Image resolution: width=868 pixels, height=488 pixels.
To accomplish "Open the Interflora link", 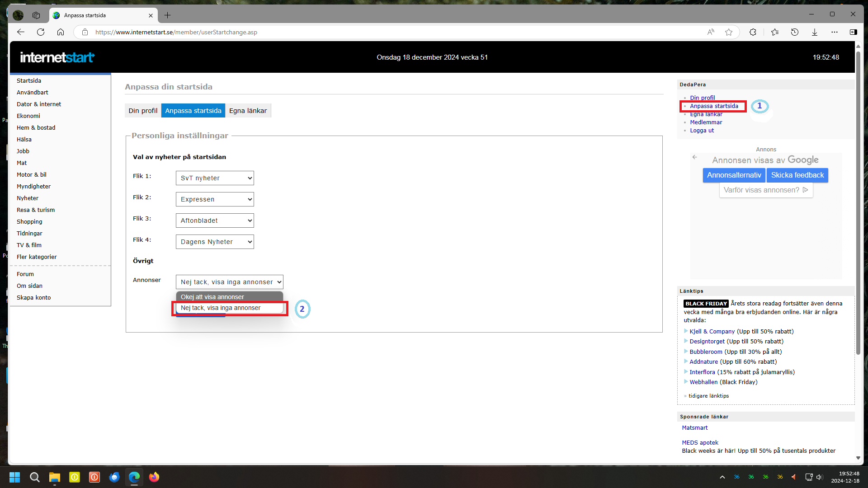I will click(702, 372).
